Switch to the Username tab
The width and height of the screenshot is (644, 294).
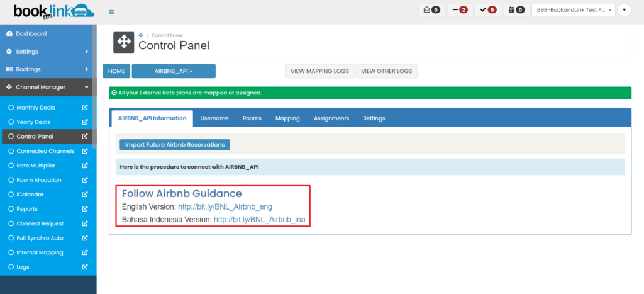click(x=214, y=118)
